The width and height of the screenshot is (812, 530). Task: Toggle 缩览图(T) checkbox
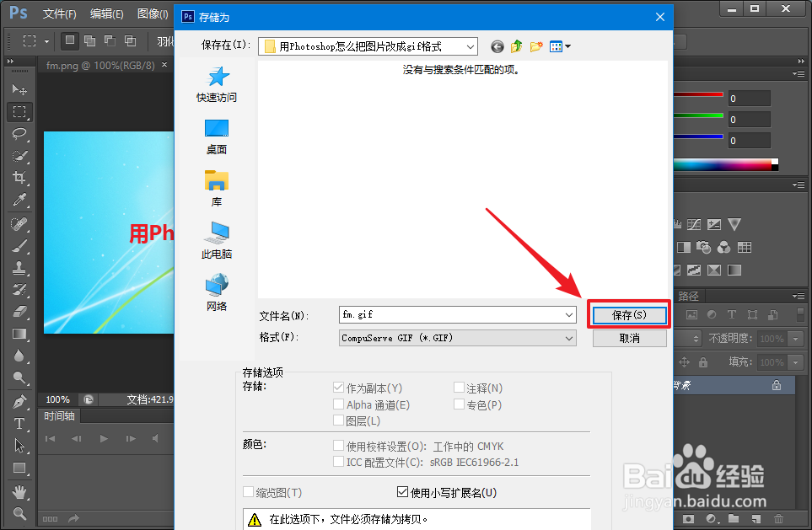pos(249,492)
